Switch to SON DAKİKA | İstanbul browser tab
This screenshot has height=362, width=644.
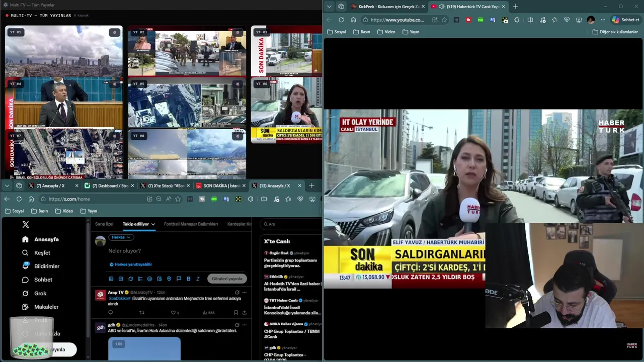point(220,186)
